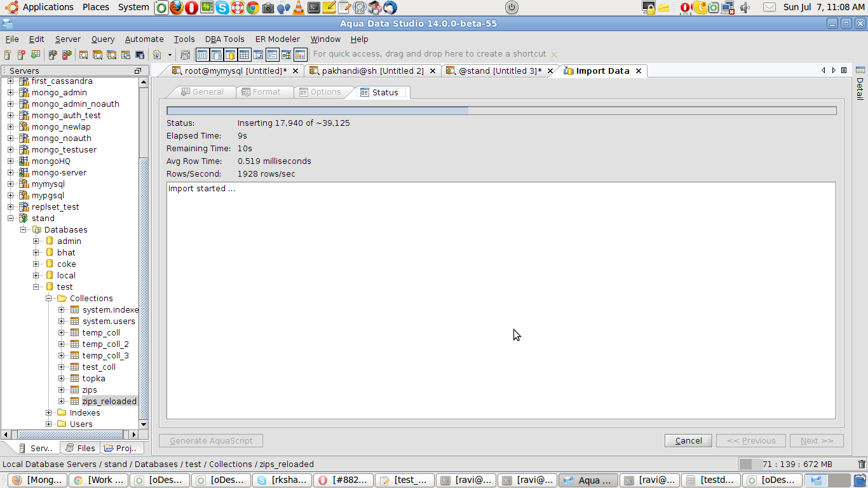Open the dropdown arrow beside the script icon
Image resolution: width=868 pixels, height=488 pixels.
[x=170, y=55]
